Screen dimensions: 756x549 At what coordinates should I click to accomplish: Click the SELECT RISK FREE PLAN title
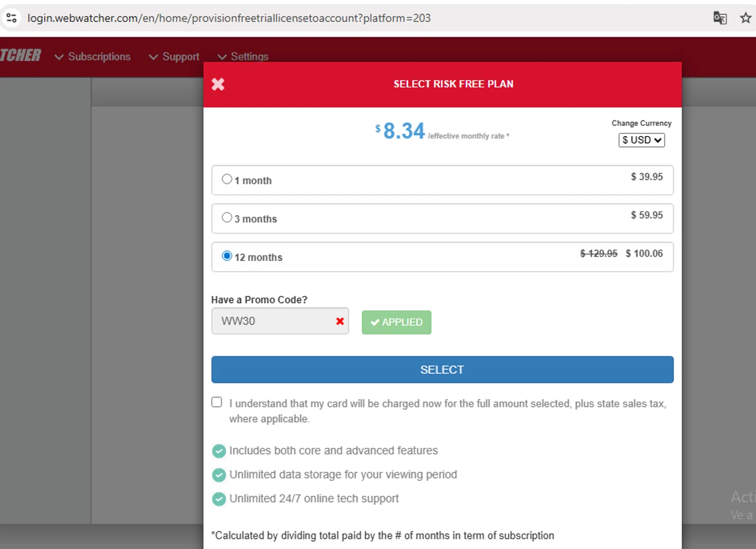[453, 84]
